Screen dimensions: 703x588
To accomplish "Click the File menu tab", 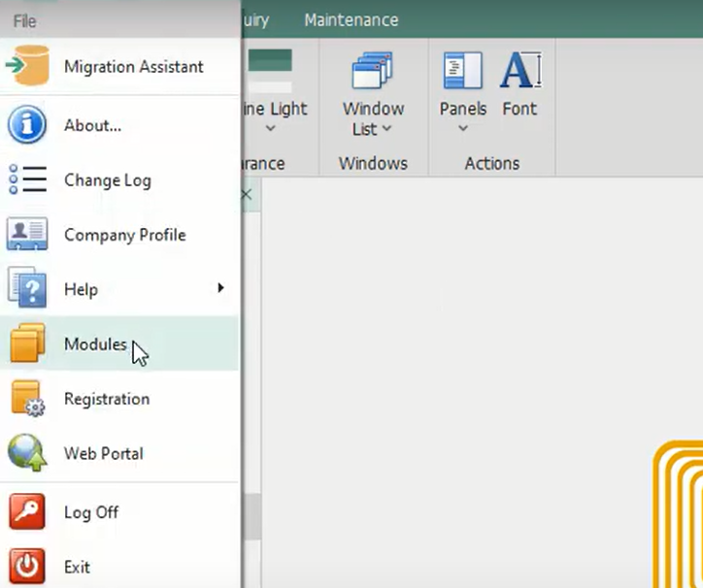I will tap(24, 21).
